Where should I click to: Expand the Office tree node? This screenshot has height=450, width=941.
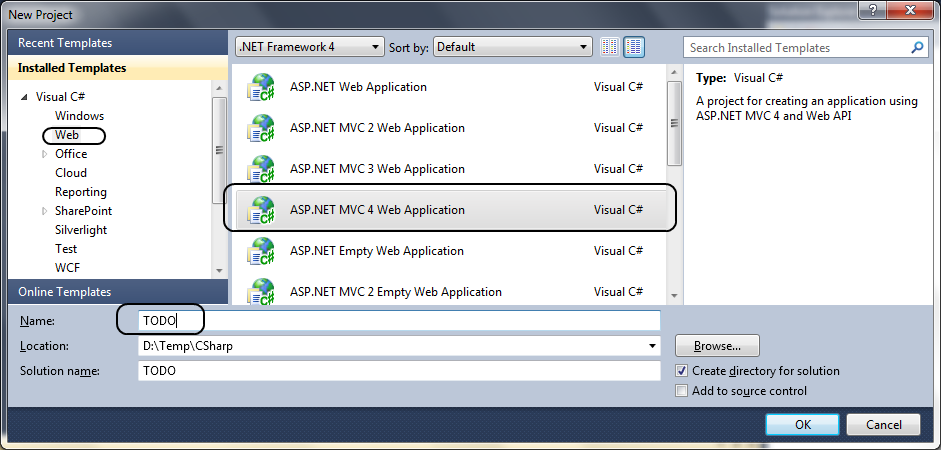pyautogui.click(x=44, y=154)
